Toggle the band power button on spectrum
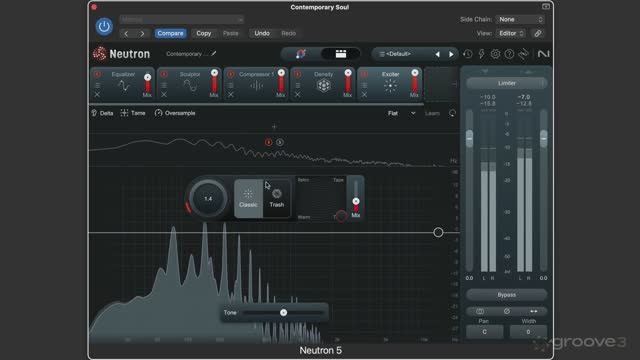Viewport: 640px width, 360px height. (268, 142)
